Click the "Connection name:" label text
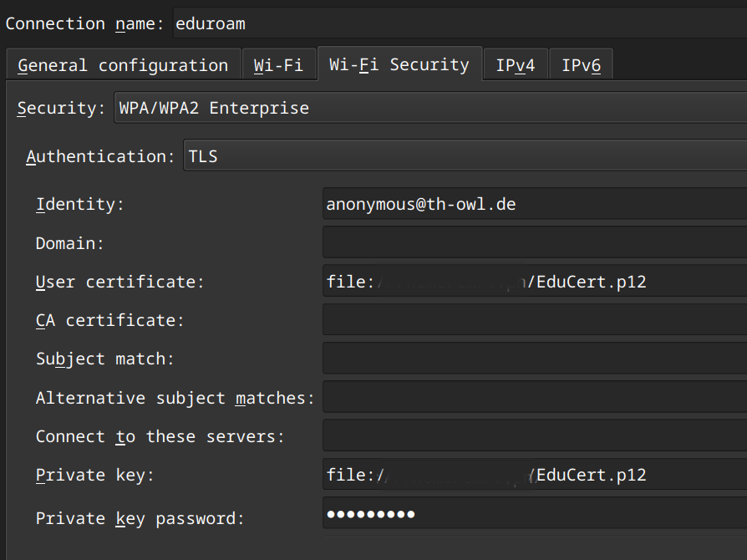Viewport: 747px width, 560px height. pyautogui.click(x=85, y=23)
